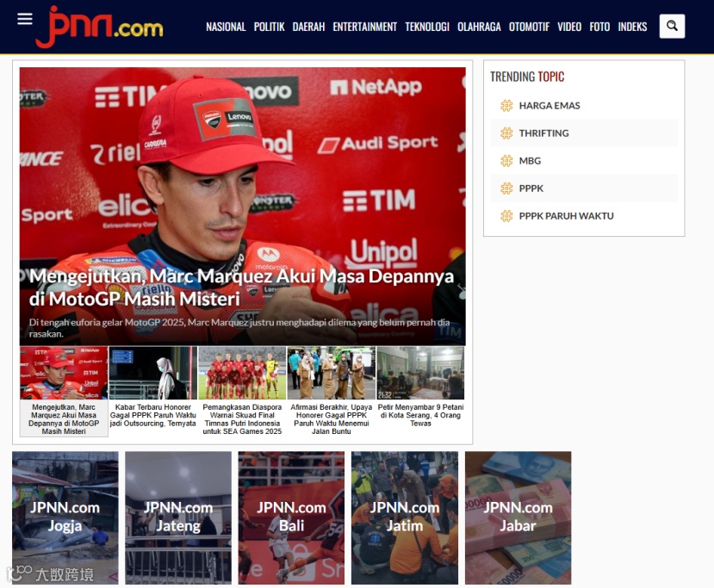Open the JPNN.com Jogja regional card

tap(65, 517)
